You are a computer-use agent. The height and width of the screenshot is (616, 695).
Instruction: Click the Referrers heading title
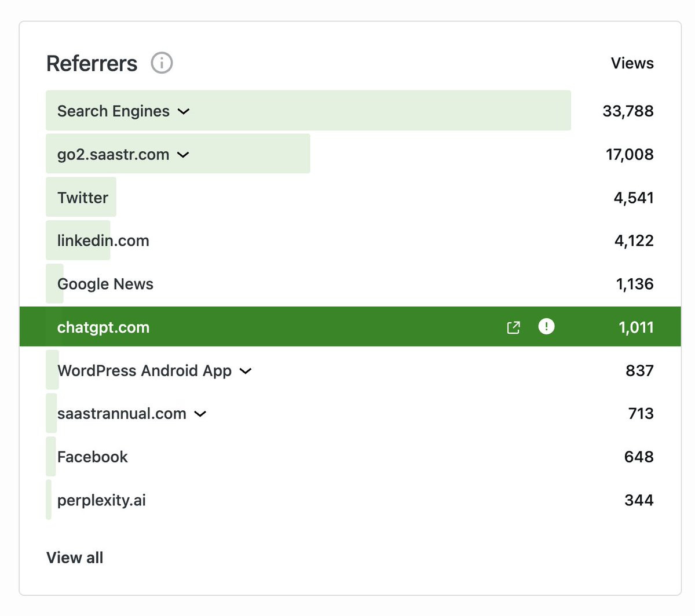click(92, 64)
